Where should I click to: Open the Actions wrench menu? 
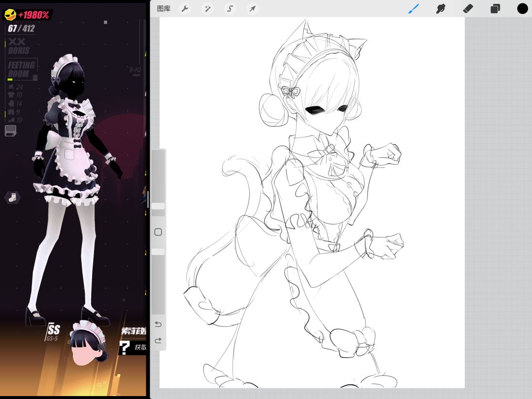coord(185,8)
